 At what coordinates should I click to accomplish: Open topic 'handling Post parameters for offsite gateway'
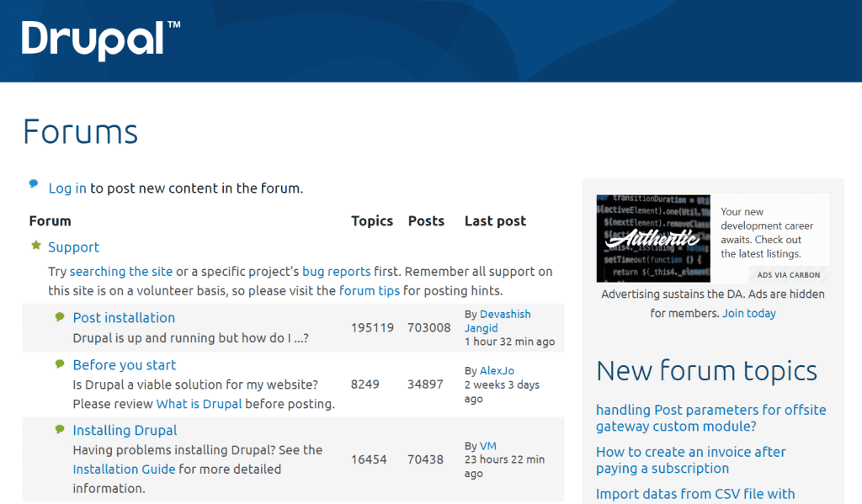click(x=710, y=418)
